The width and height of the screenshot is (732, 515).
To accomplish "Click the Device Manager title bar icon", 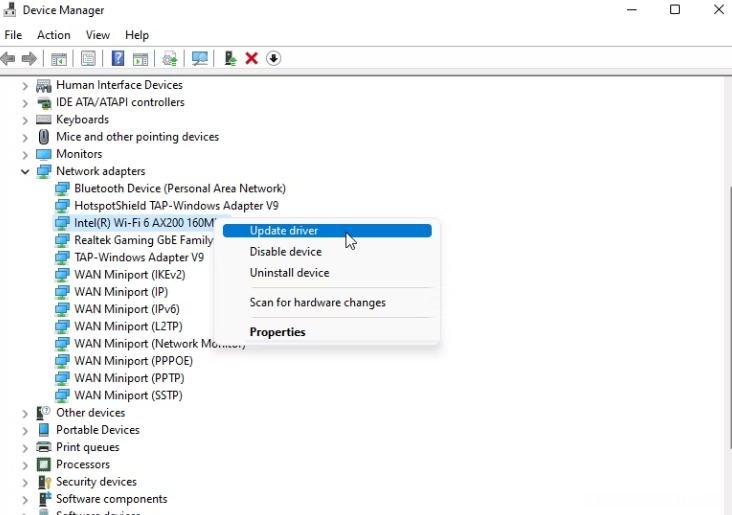I will [9, 9].
